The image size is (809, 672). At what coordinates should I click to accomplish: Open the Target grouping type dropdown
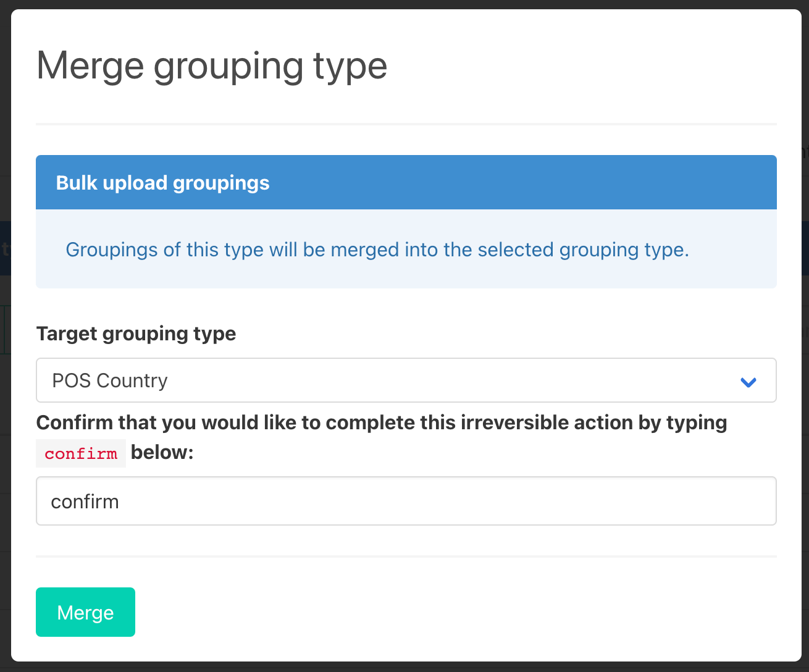(x=406, y=380)
